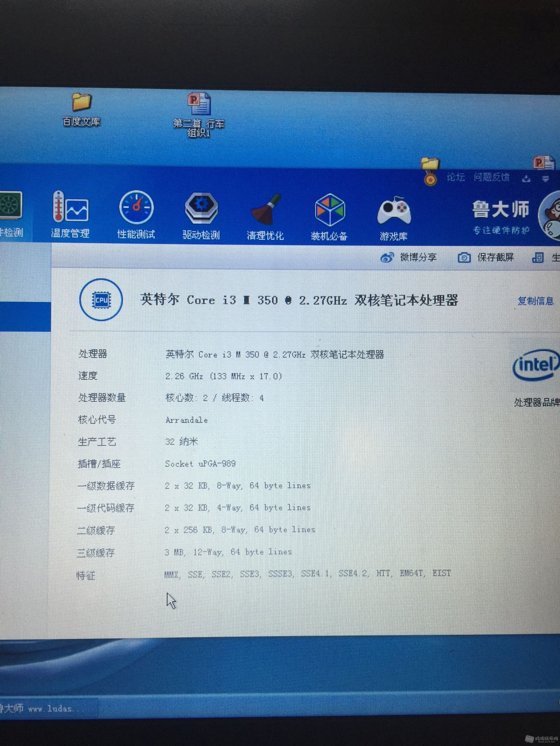560x746 pixels.
Task: Select the desktop folder icon behind title bar
Action: tap(430, 163)
